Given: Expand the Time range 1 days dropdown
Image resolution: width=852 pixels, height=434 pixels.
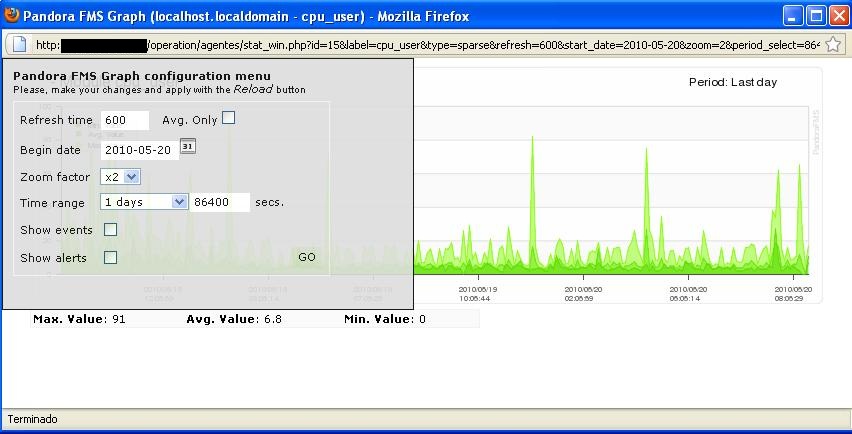Looking at the screenshot, I should 144,202.
